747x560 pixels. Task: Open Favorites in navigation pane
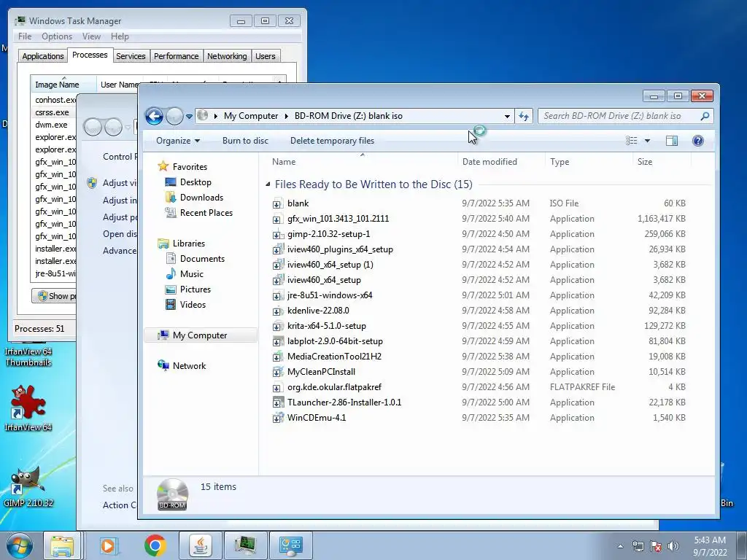tap(190, 167)
